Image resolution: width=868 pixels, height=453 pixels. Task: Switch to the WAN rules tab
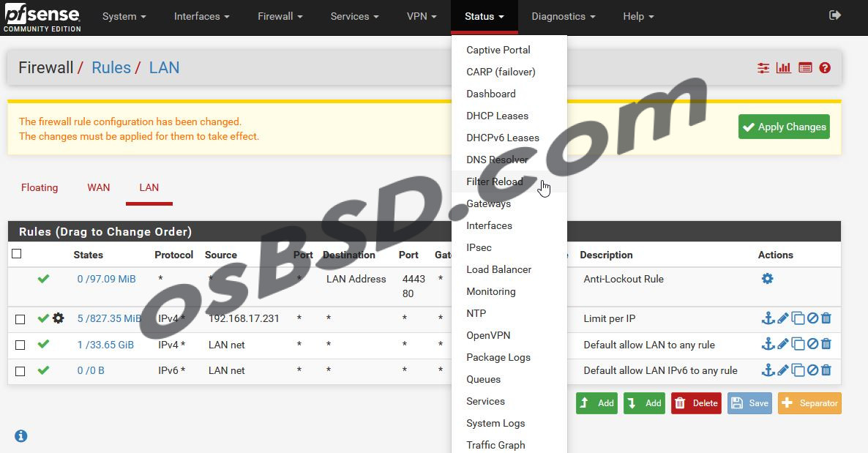click(x=99, y=188)
